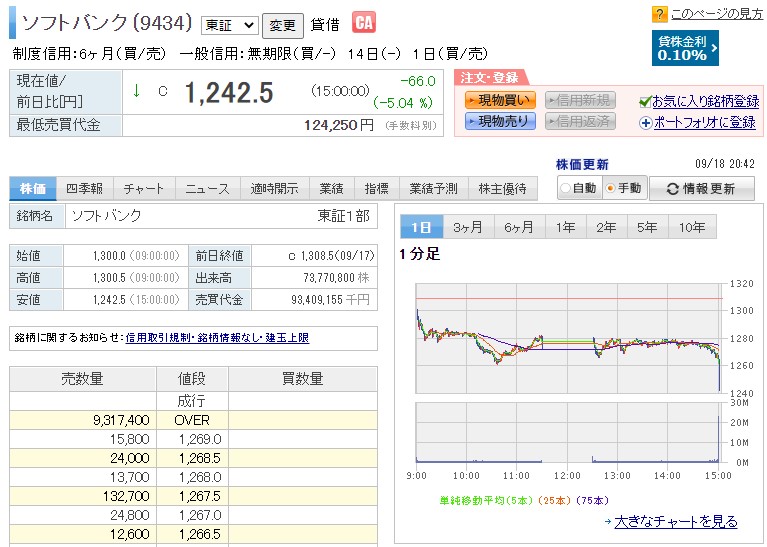Click the disabled 信用返済 button

pos(580,121)
